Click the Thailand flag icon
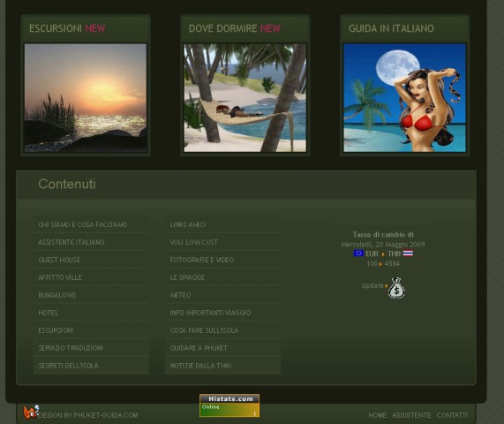The image size is (504, 424). [x=408, y=254]
